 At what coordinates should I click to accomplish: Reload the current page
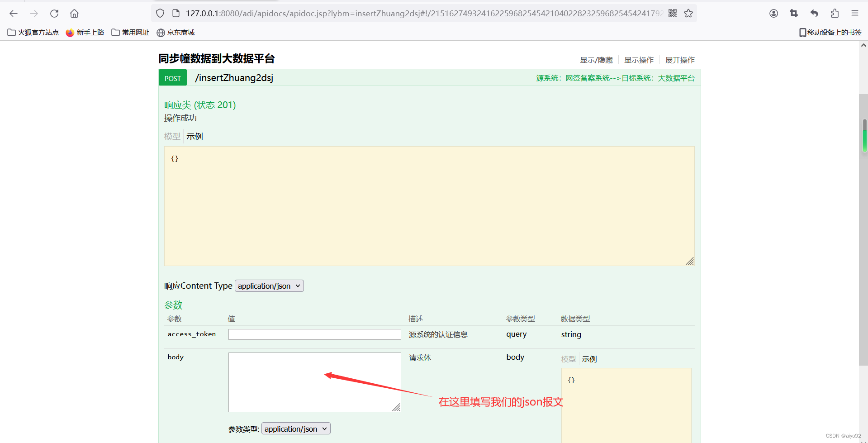[54, 14]
